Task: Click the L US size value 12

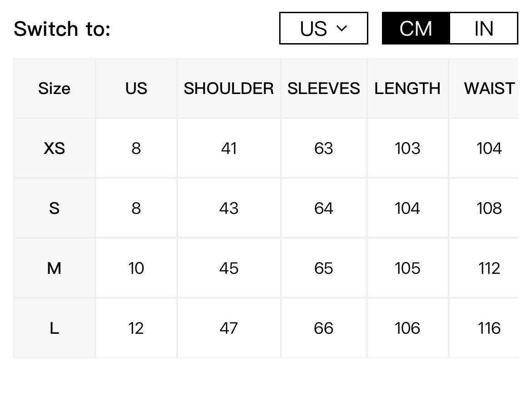Action: pos(136,328)
